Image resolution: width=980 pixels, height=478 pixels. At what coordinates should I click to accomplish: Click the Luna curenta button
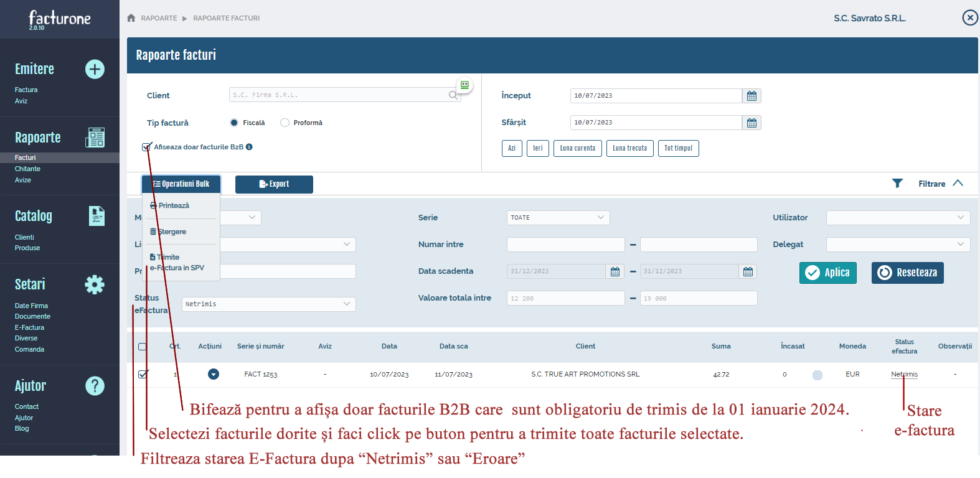(x=578, y=148)
